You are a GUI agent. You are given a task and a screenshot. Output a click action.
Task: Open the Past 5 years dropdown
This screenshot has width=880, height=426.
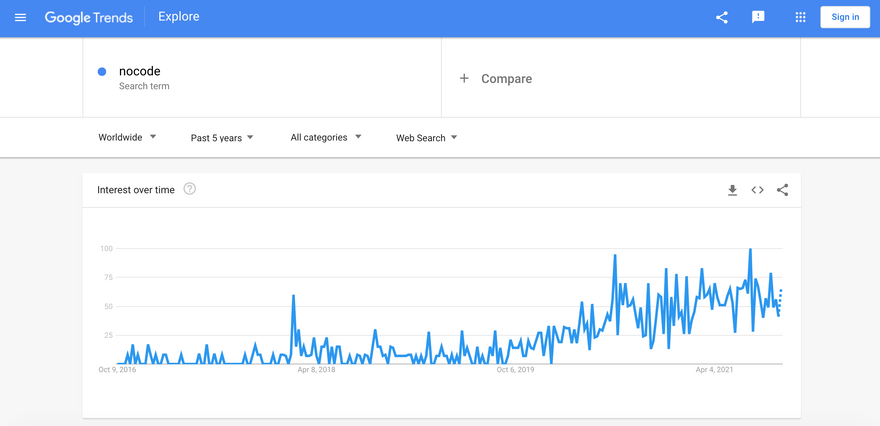point(222,138)
